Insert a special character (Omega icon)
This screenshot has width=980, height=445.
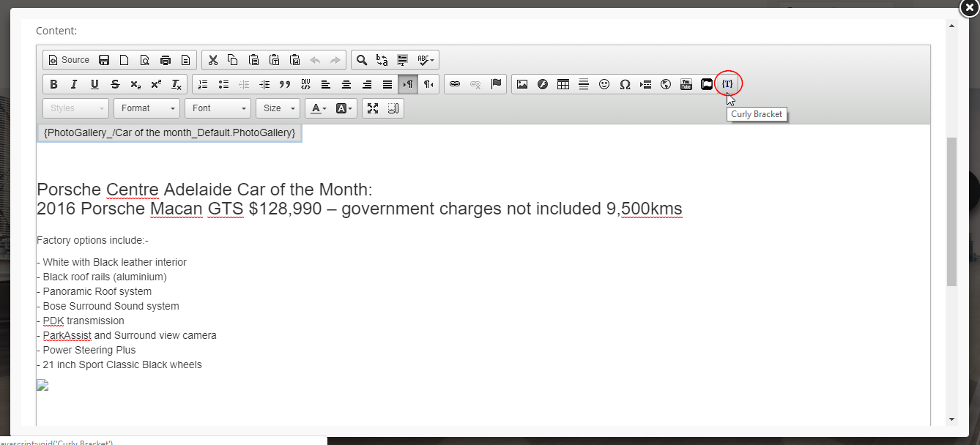tap(625, 84)
